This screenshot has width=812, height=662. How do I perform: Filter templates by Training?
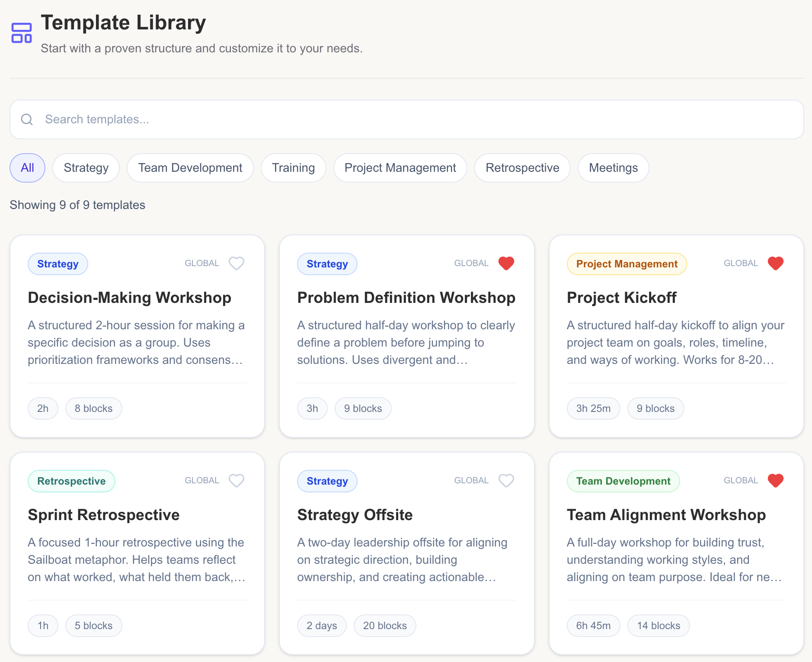pyautogui.click(x=293, y=168)
